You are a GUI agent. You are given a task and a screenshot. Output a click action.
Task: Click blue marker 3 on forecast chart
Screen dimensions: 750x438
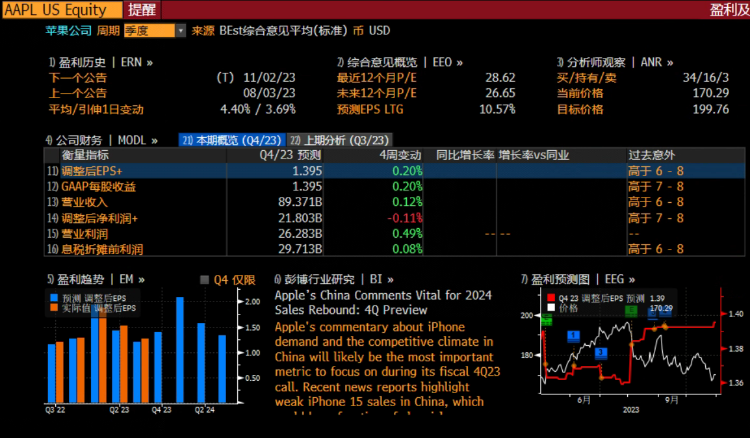point(601,353)
